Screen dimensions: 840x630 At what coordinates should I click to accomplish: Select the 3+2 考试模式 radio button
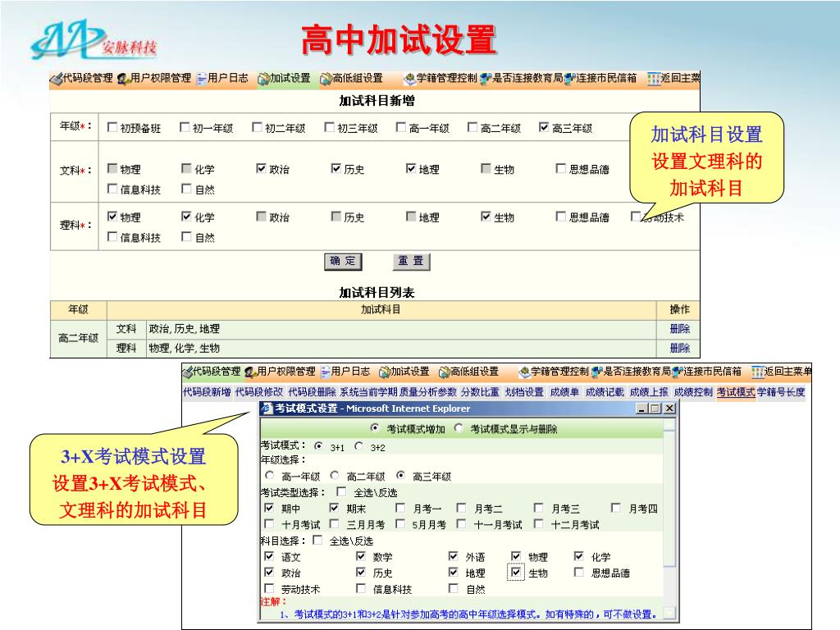coord(359,445)
